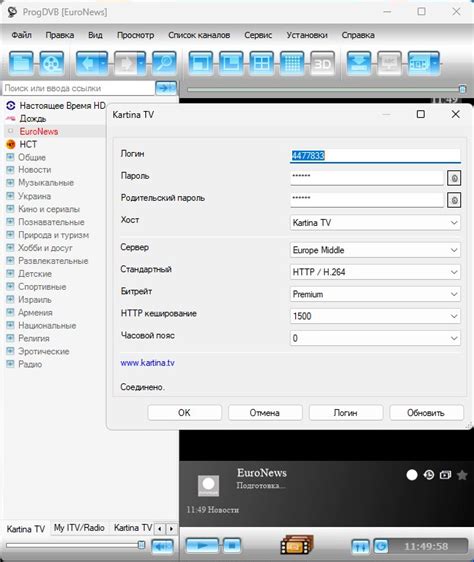Click the play button in player bar
This screenshot has width=474, height=562.
pyautogui.click(x=202, y=546)
